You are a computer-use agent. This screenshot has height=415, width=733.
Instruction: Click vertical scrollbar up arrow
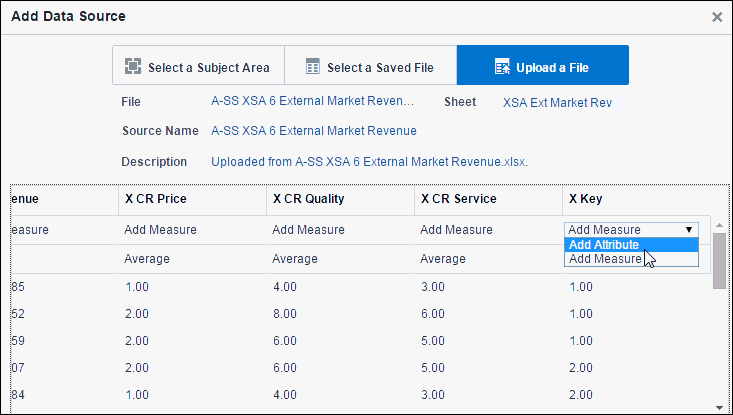[720, 226]
